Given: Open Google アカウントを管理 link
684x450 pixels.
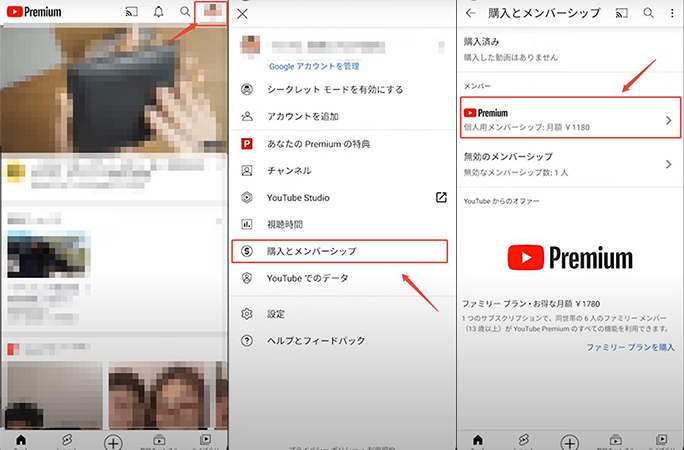Looking at the screenshot, I should coord(314,66).
